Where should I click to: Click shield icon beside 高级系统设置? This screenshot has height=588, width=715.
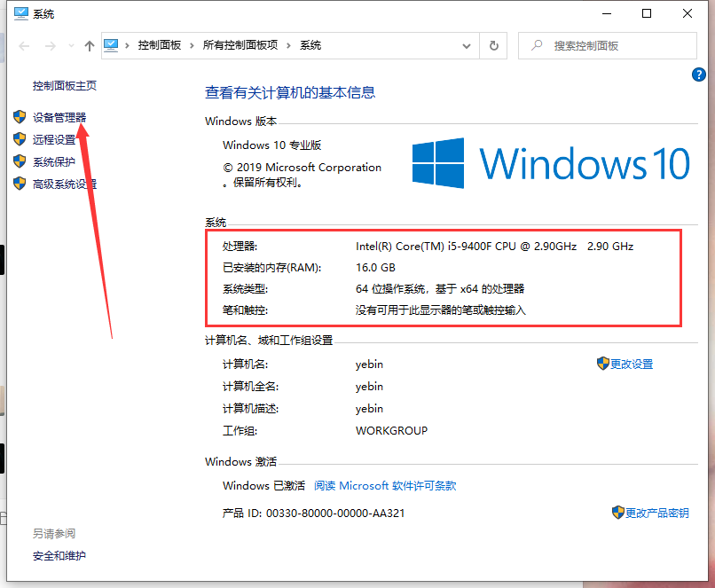pyautogui.click(x=20, y=184)
